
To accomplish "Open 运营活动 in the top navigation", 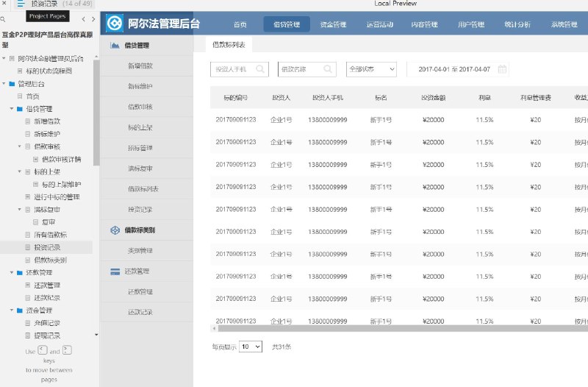I will tap(379, 24).
